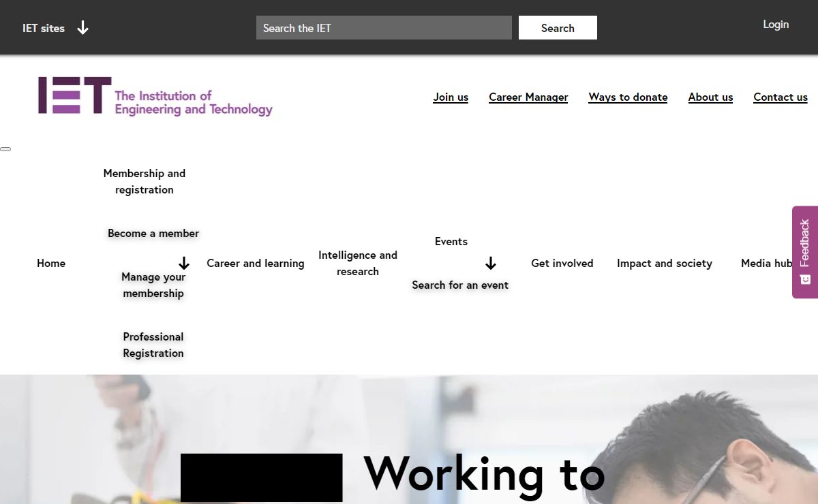Click the Working to hero heading

tap(484, 473)
